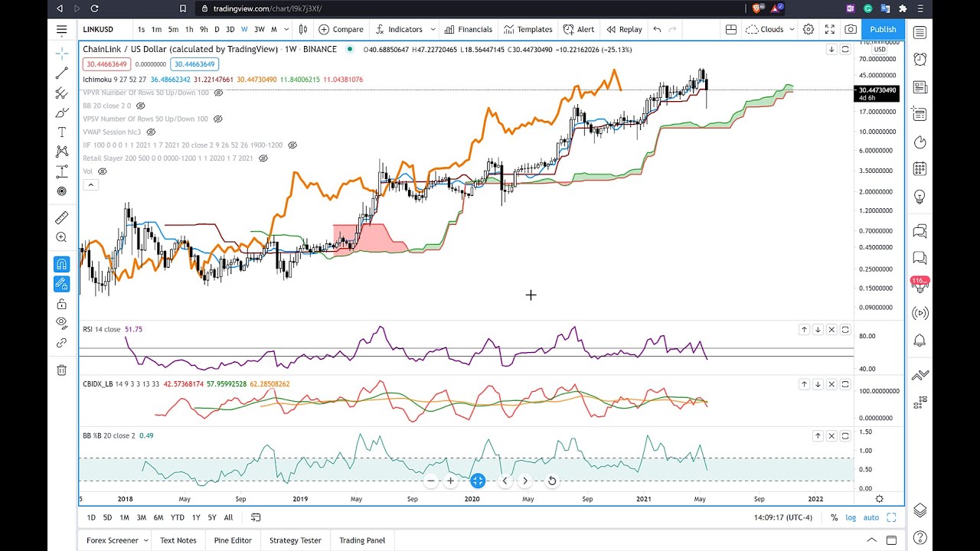Open the help center icon
This screenshot has height=551, width=980.
tap(920, 538)
